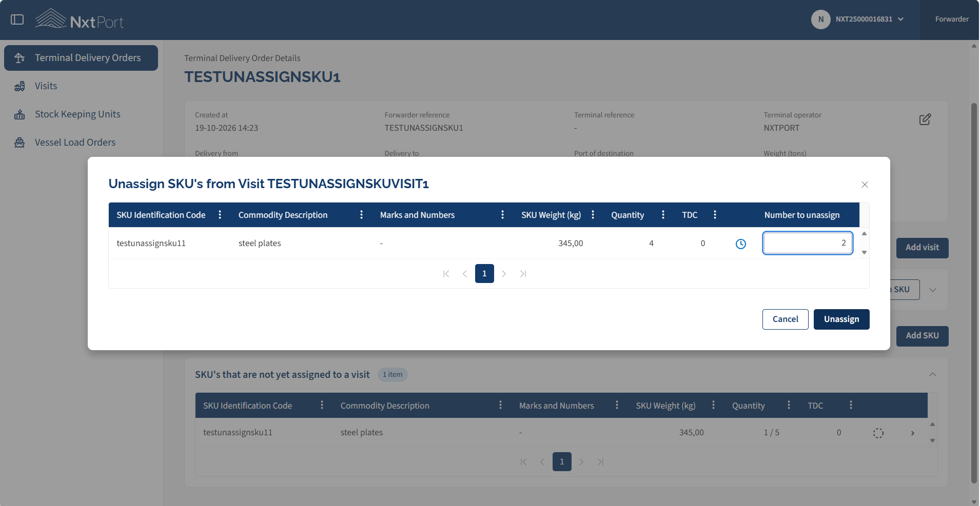Click the user avatar N
Viewport: 980px width, 506px height.
820,19
